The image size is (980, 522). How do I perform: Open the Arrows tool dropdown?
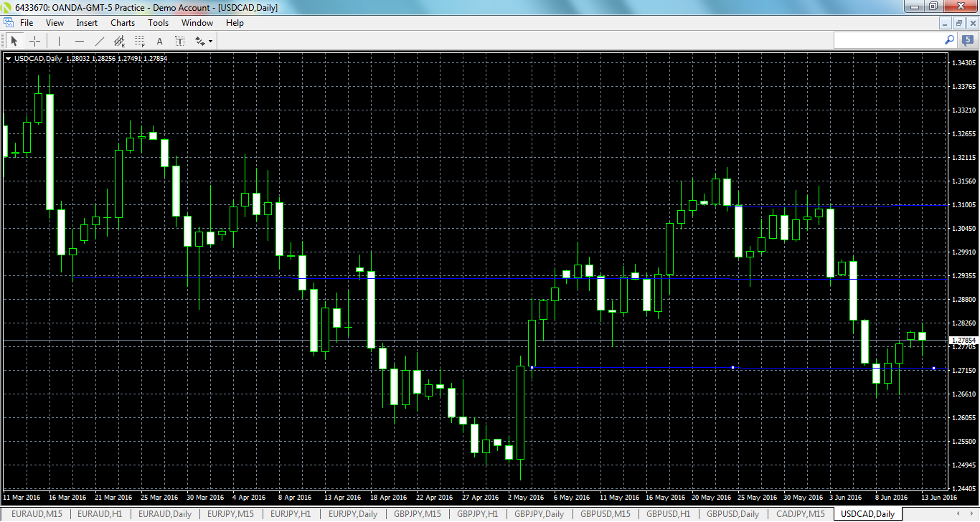click(211, 41)
